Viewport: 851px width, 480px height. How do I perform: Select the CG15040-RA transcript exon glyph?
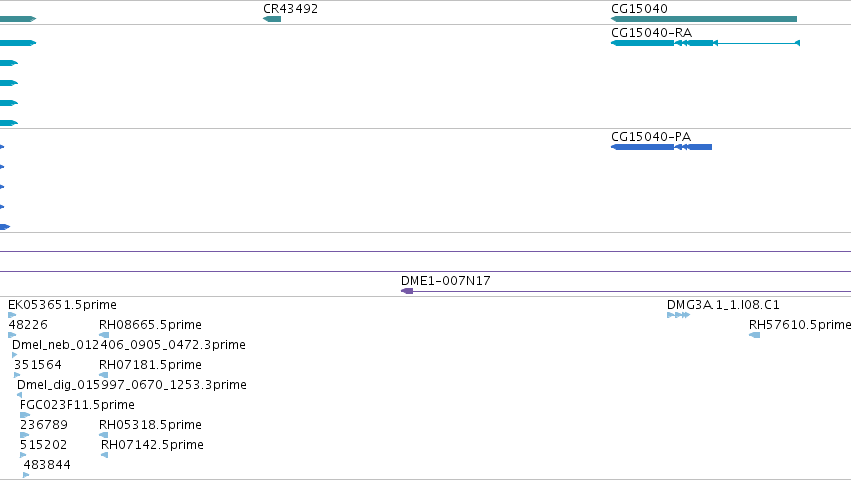click(706, 43)
